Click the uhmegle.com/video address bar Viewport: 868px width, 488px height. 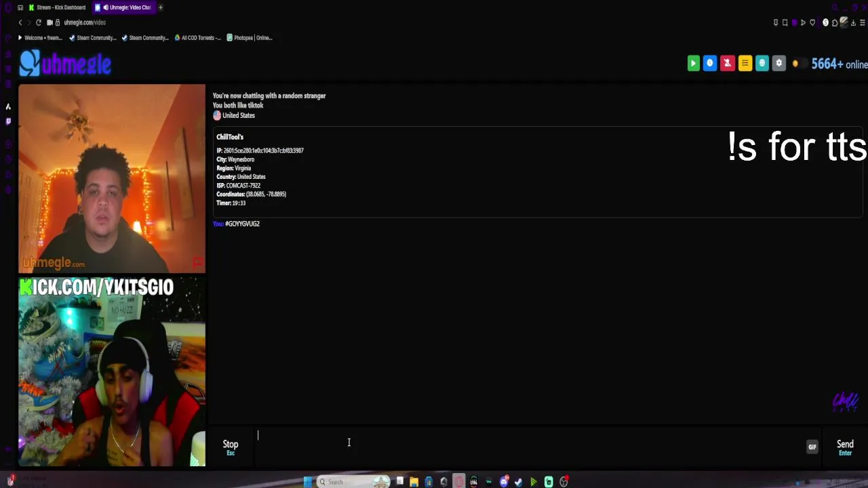click(x=85, y=22)
